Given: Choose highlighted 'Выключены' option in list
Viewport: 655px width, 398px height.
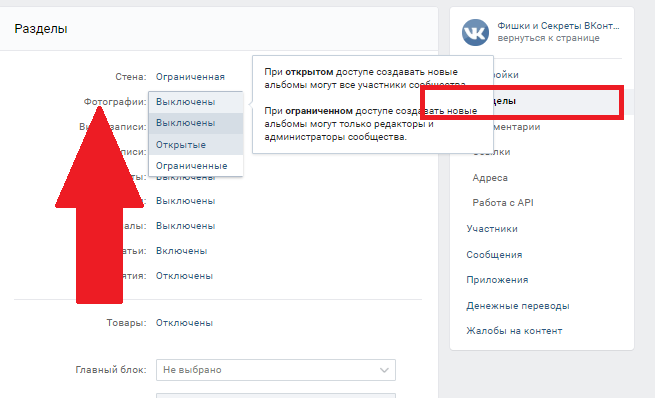Looking at the screenshot, I should tap(195, 123).
